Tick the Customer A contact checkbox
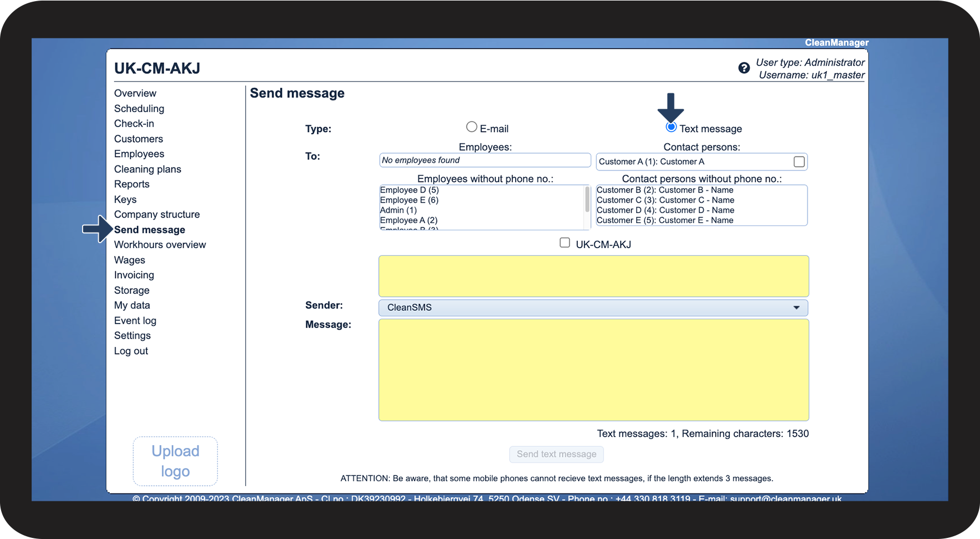Image resolution: width=980 pixels, height=539 pixels. point(799,162)
